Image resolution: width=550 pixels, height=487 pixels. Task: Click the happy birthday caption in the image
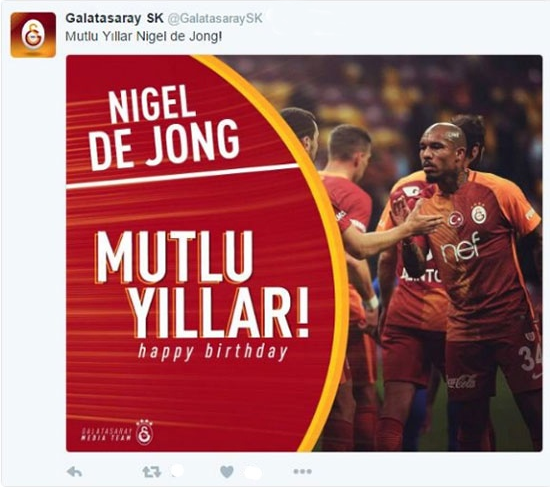(213, 352)
